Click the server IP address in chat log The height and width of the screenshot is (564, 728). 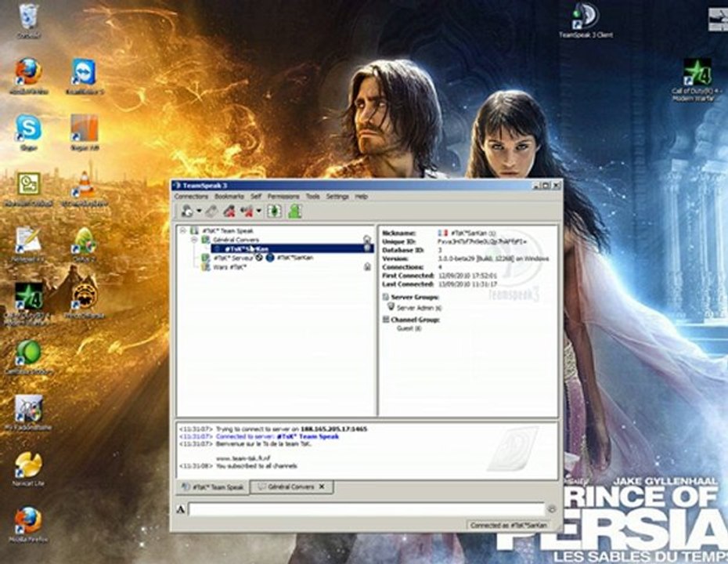333,428
